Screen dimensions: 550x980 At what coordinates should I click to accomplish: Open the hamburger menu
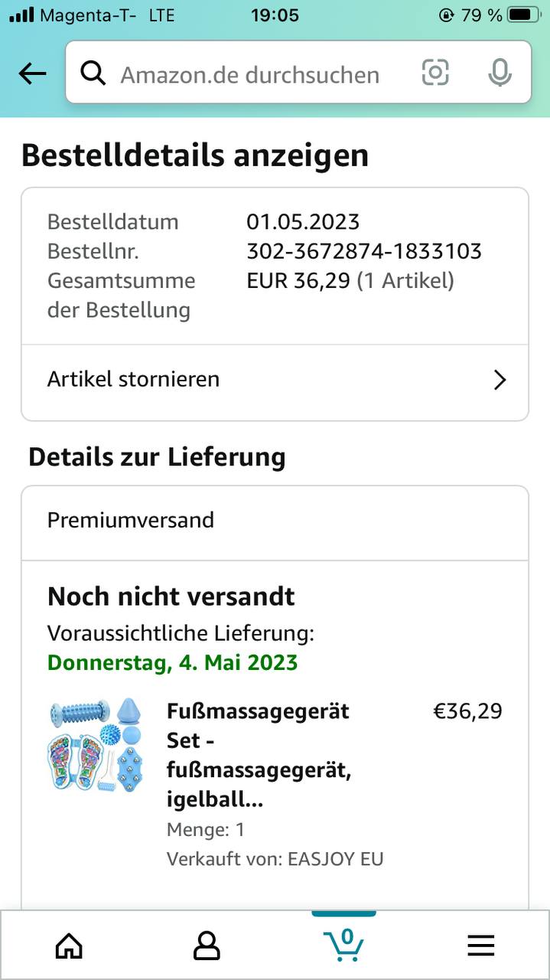point(481,946)
